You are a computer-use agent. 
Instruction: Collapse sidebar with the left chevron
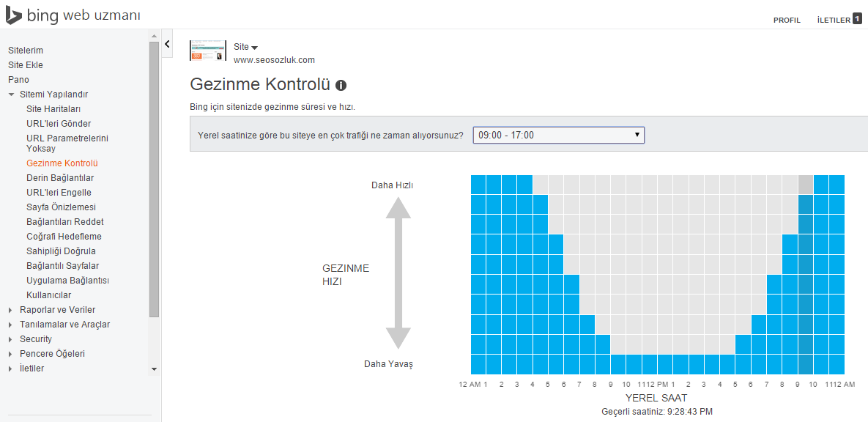point(167,45)
